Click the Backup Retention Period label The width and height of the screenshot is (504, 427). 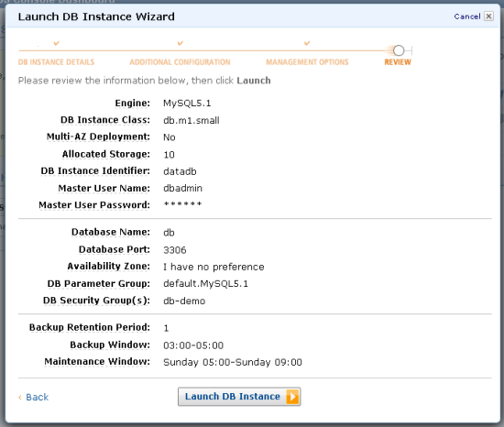90,327
